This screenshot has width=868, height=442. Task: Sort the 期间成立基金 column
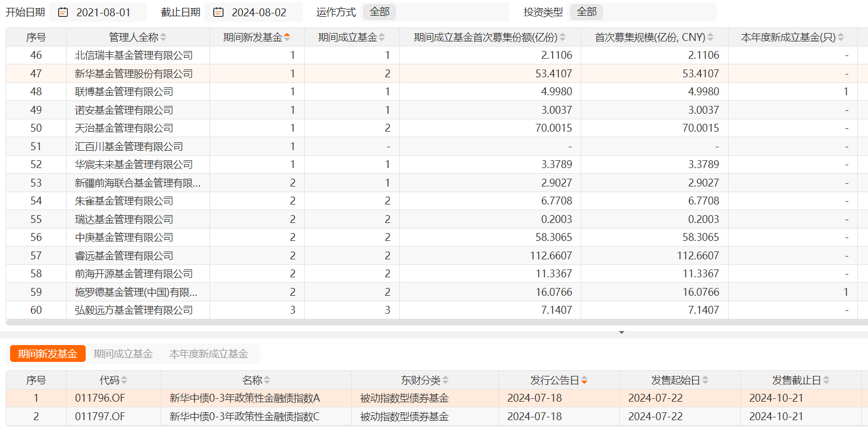[x=383, y=36]
